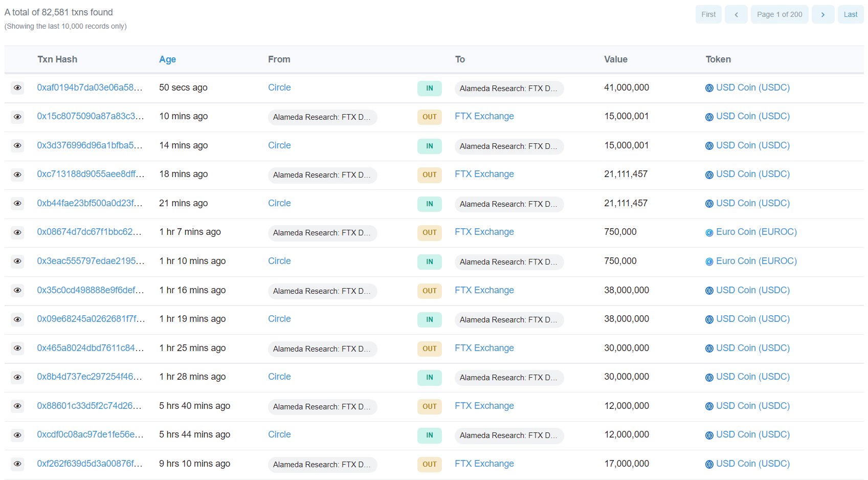Open the FTX Exchange link on the 15,000,001 OUT row
The height and width of the screenshot is (480, 868).
(x=483, y=116)
